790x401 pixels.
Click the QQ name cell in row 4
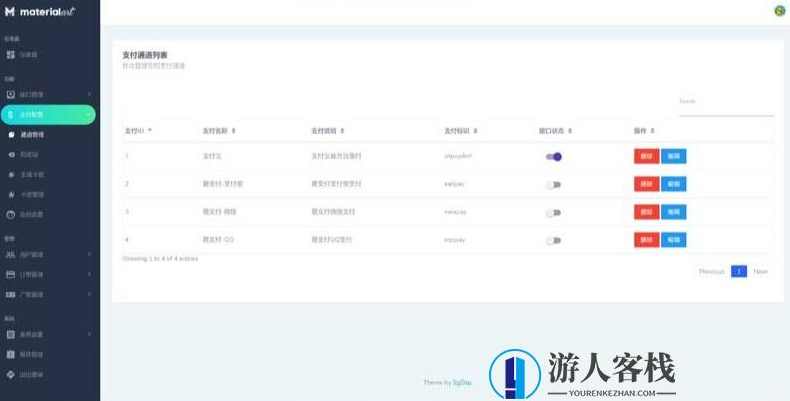[218, 240]
